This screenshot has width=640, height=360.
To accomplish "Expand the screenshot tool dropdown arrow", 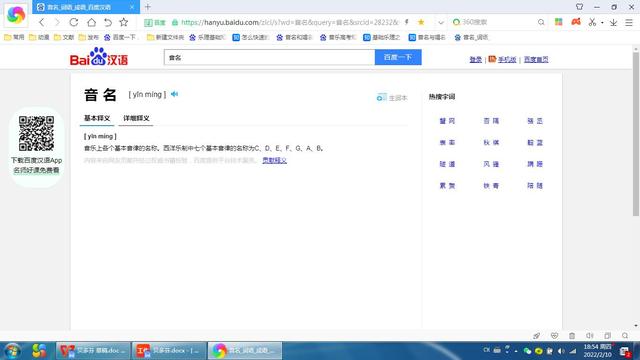I will click(x=602, y=23).
